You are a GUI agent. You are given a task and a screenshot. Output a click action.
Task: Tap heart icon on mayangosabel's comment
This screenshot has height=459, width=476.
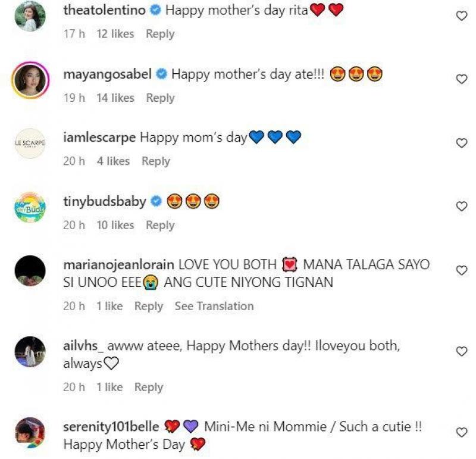(x=461, y=79)
